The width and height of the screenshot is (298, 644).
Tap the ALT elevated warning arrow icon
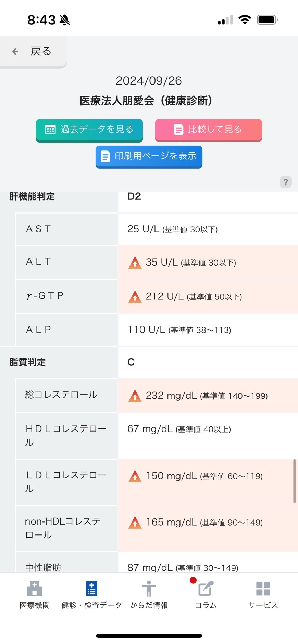[x=135, y=262]
